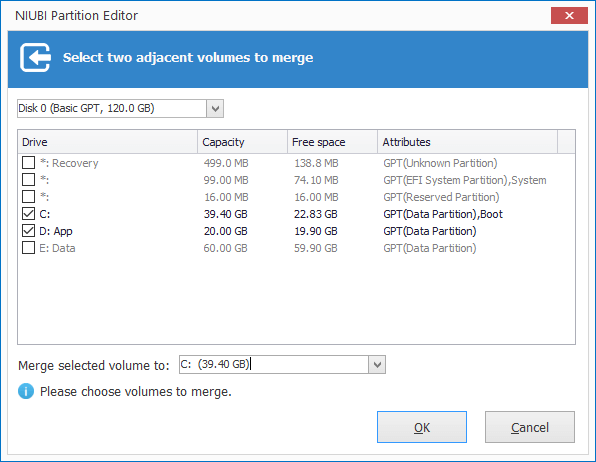Uncheck the D: App checkbox
This screenshot has height=462, width=596.
(29, 231)
